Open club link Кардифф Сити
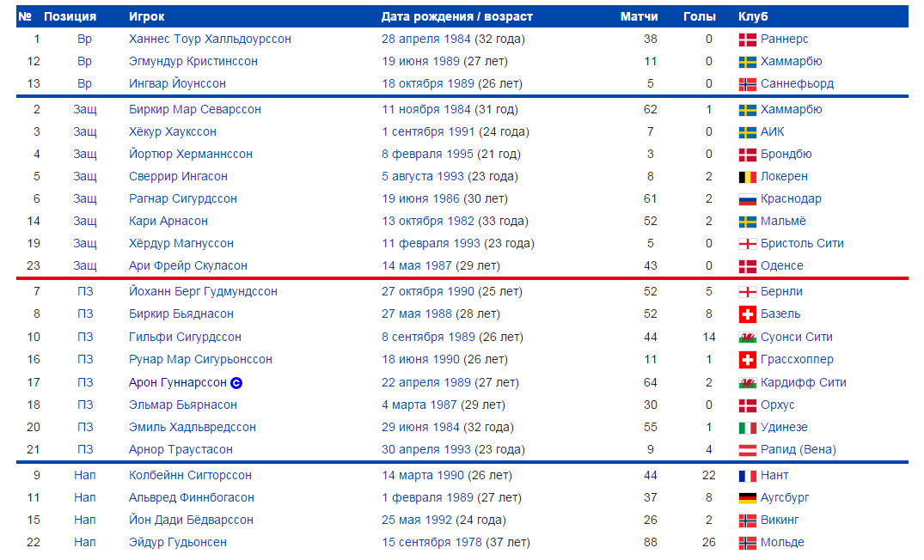924x560 pixels. (803, 383)
